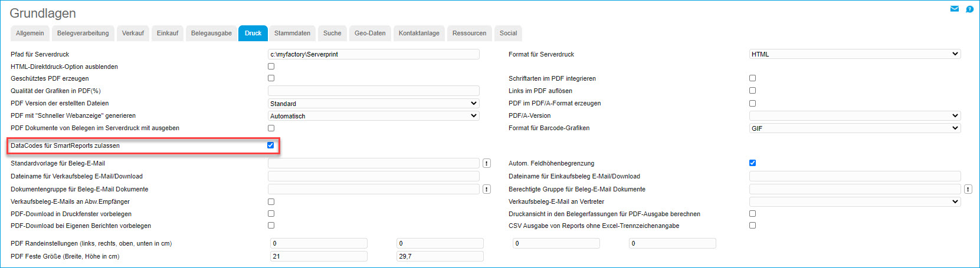Uncheck DataCodes für SmartReports zulassen
The height and width of the screenshot is (268, 980).
[271, 145]
